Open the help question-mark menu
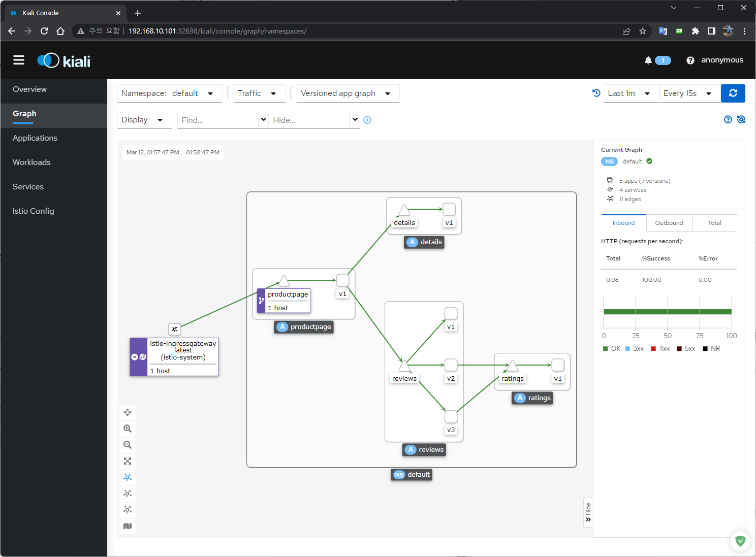 pos(690,60)
